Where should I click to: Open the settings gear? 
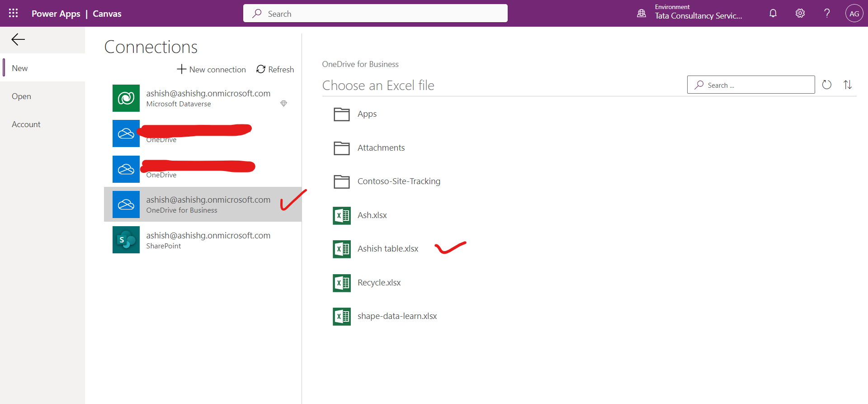coord(800,13)
